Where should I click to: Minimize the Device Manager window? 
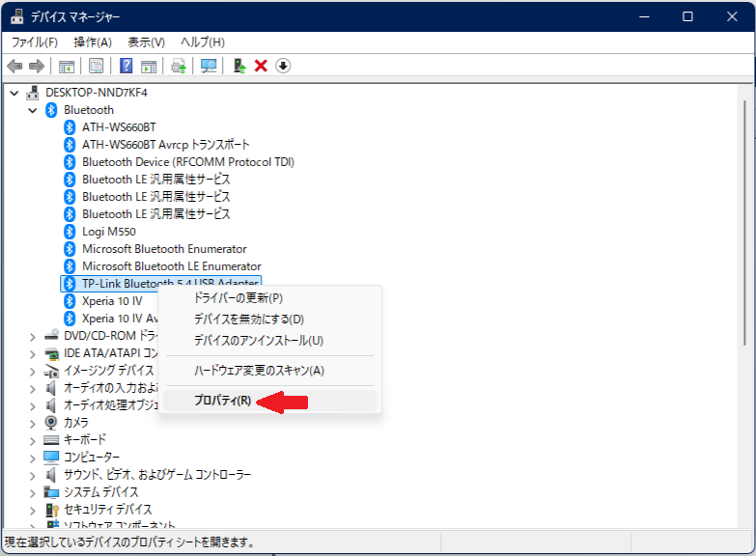[644, 16]
